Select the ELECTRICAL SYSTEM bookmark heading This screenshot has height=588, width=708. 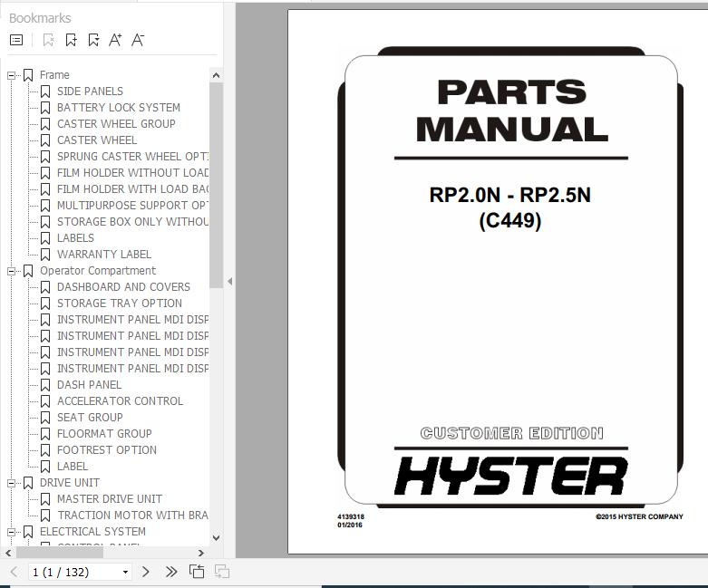[92, 532]
